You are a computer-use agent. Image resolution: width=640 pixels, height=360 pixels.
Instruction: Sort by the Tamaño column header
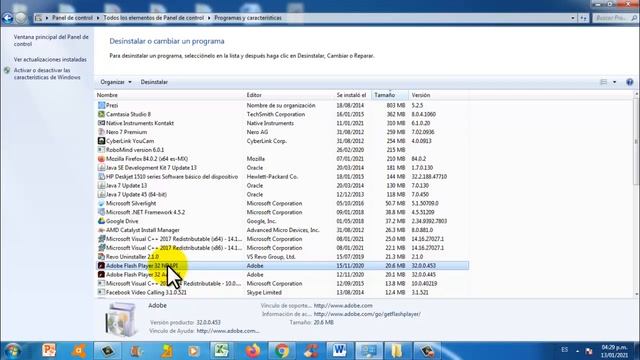(x=390, y=95)
